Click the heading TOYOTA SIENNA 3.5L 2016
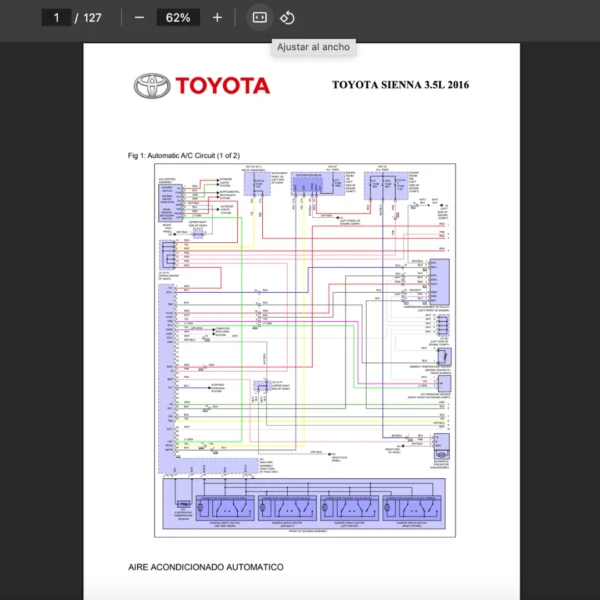 (x=400, y=85)
